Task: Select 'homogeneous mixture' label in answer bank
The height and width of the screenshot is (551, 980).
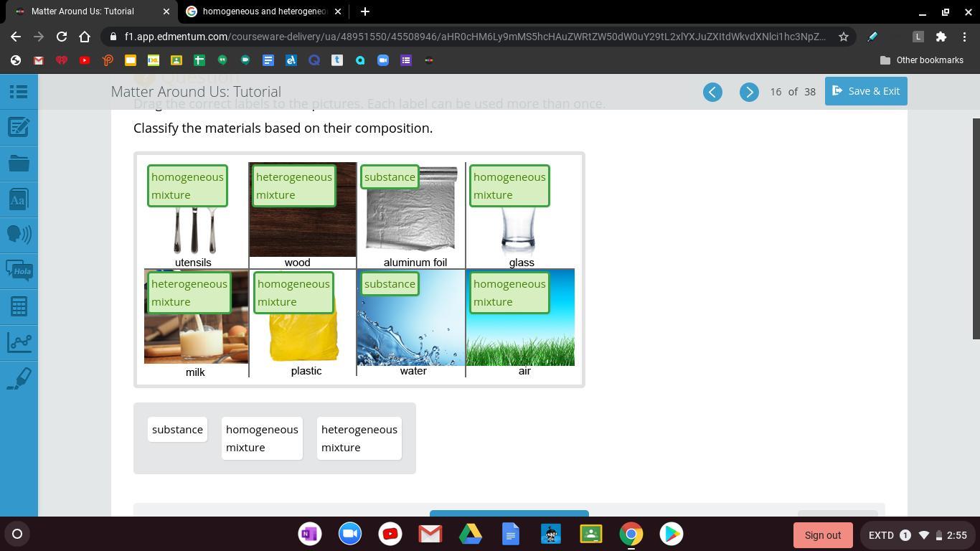Action: [262, 438]
